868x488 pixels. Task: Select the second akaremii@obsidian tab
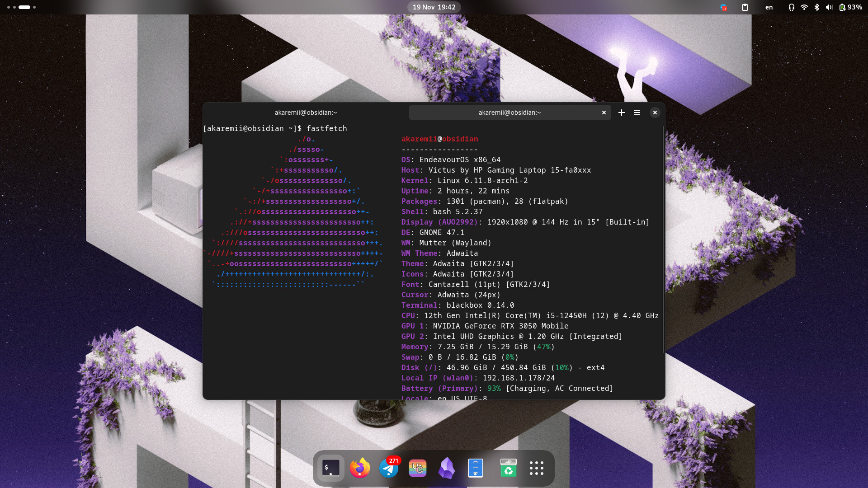(x=509, y=113)
